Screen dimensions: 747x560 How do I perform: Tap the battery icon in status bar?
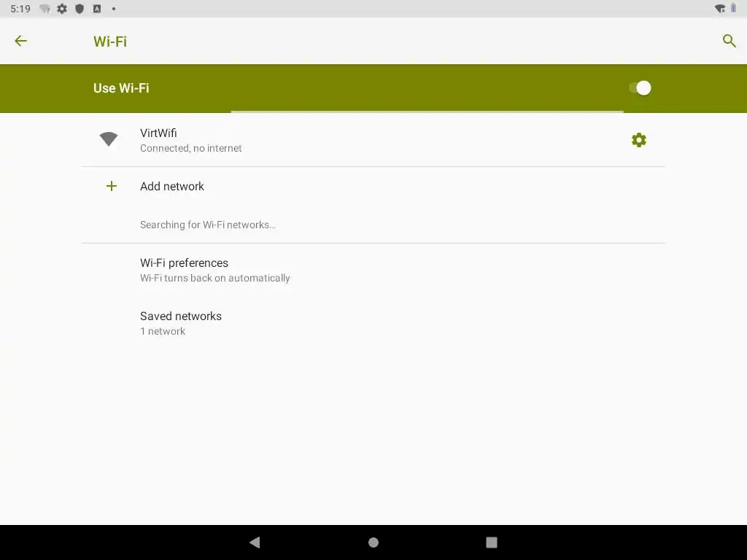point(733,8)
